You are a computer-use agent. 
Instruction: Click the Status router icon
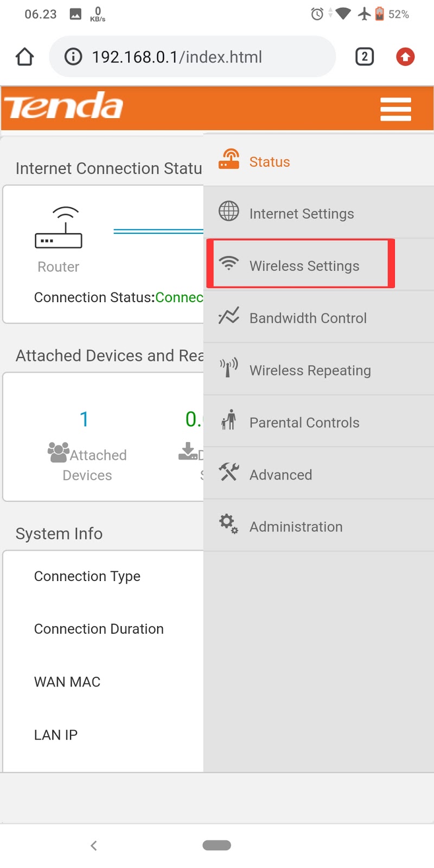pos(229,159)
